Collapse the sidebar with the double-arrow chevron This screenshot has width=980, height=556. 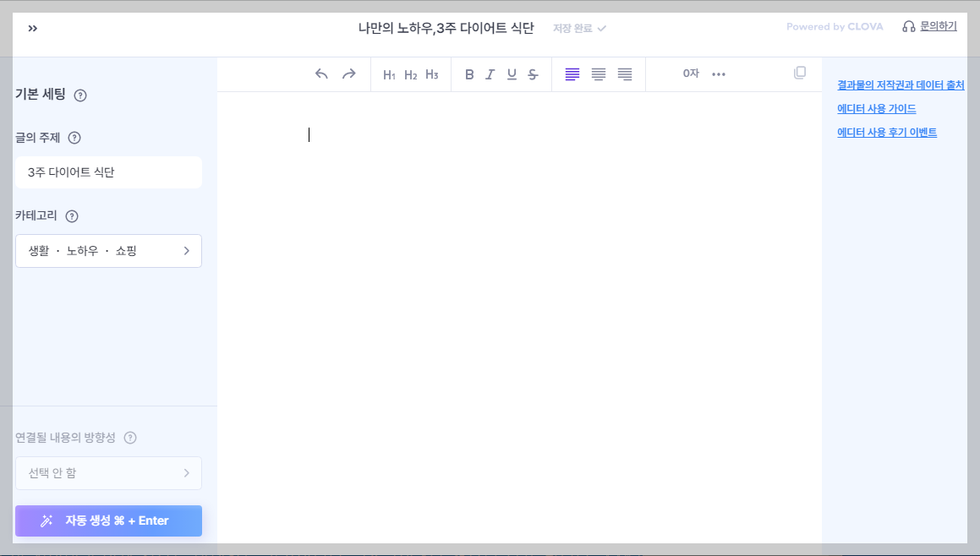33,26
